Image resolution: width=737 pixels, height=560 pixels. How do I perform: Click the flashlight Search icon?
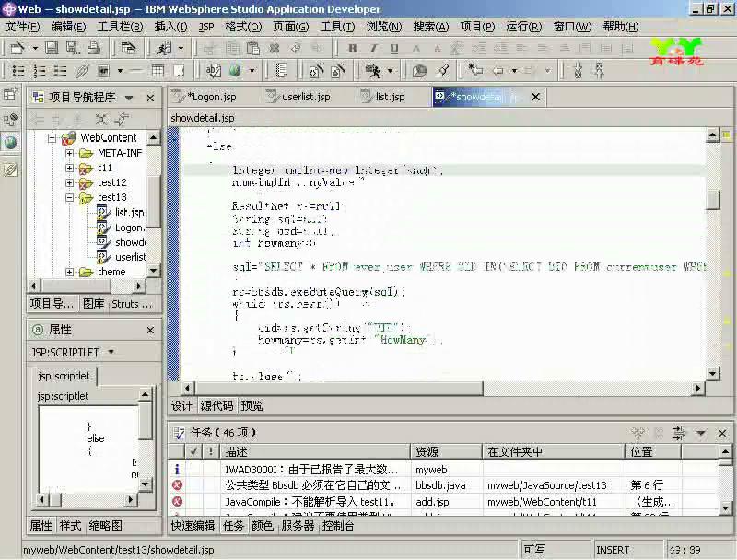coord(442,71)
